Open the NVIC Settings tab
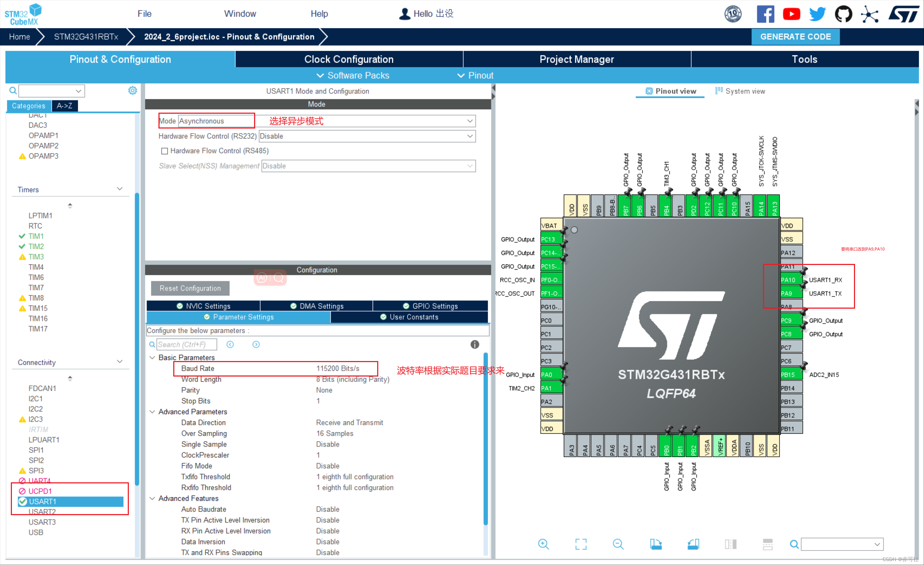924x565 pixels. pos(203,306)
